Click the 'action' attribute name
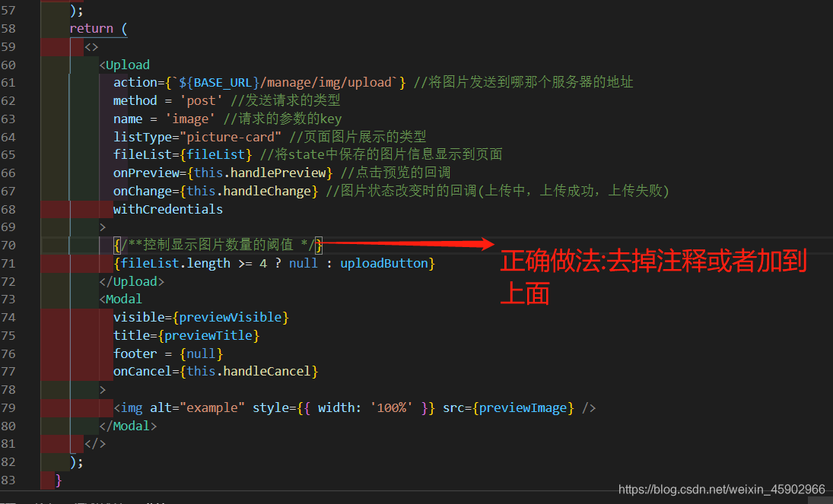The width and height of the screenshot is (833, 504). (x=135, y=83)
